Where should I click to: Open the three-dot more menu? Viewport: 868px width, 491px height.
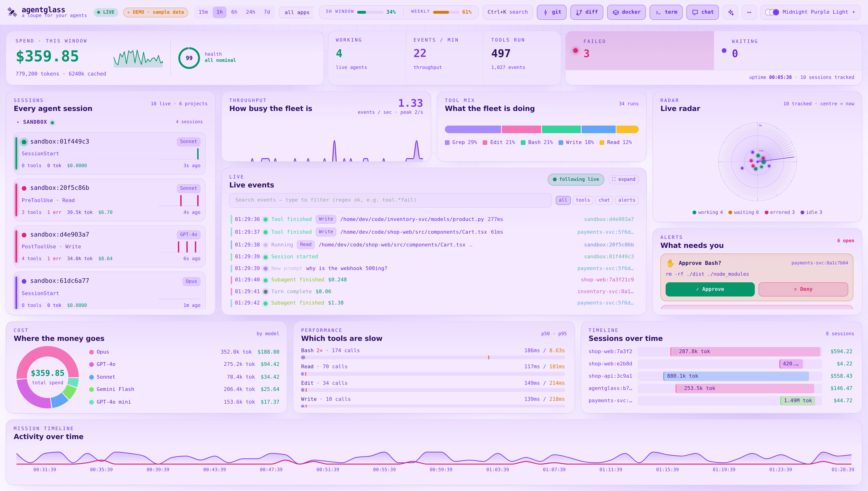point(749,12)
